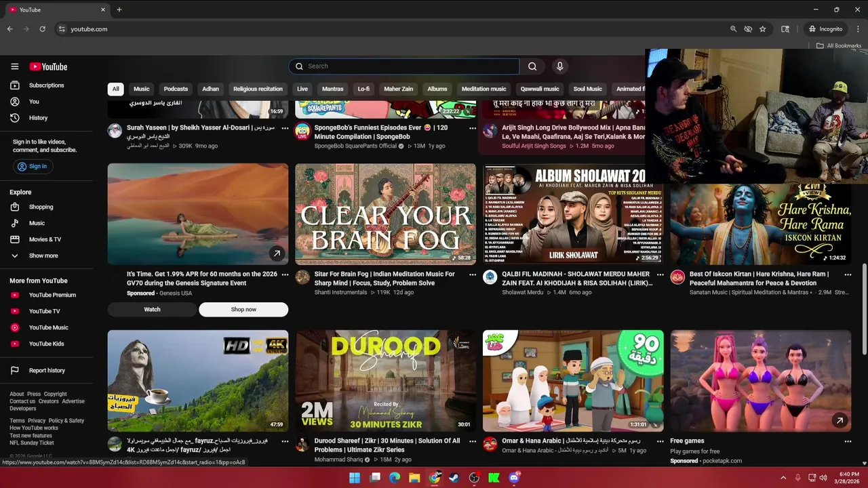
Task: Open History in the sidebar
Action: pyautogui.click(x=38, y=118)
